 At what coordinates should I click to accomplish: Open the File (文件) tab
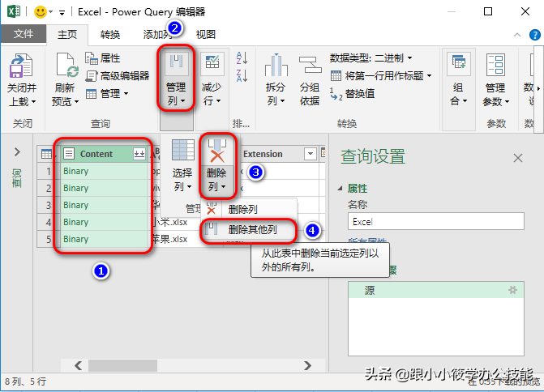click(x=24, y=34)
